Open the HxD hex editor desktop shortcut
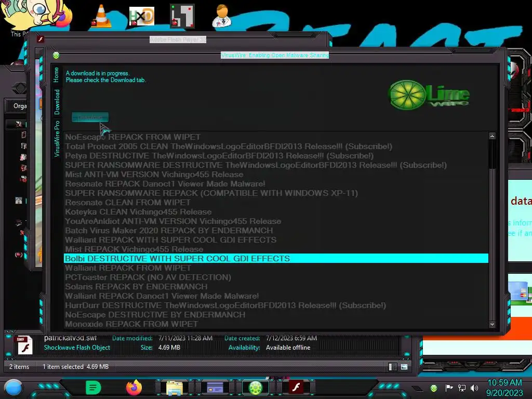 point(141,16)
